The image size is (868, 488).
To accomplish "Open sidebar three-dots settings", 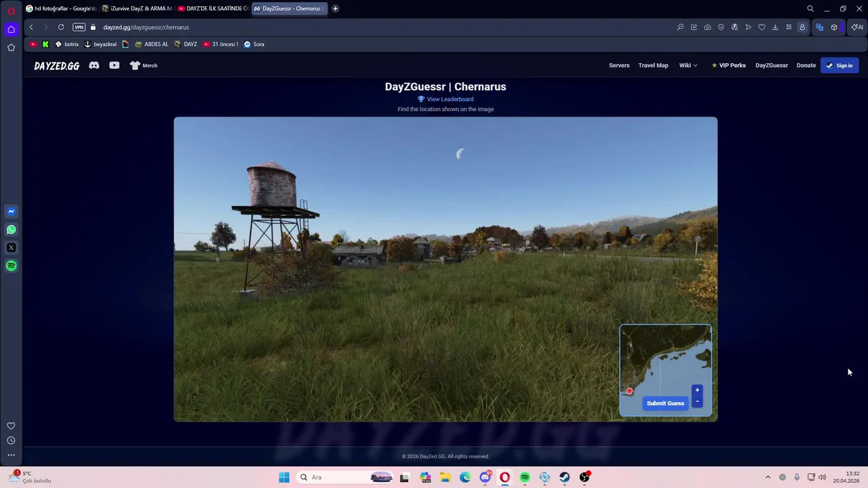I will 11,455.
